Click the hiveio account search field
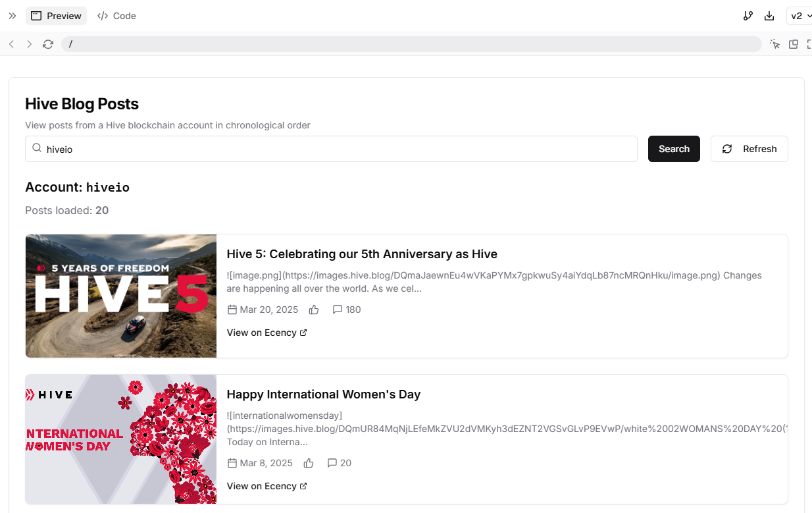 pyautogui.click(x=331, y=149)
